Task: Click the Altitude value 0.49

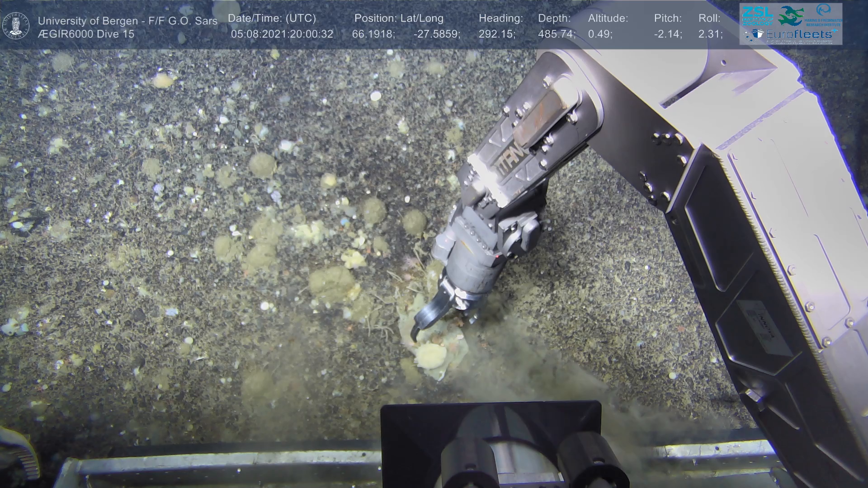Action: coord(600,34)
